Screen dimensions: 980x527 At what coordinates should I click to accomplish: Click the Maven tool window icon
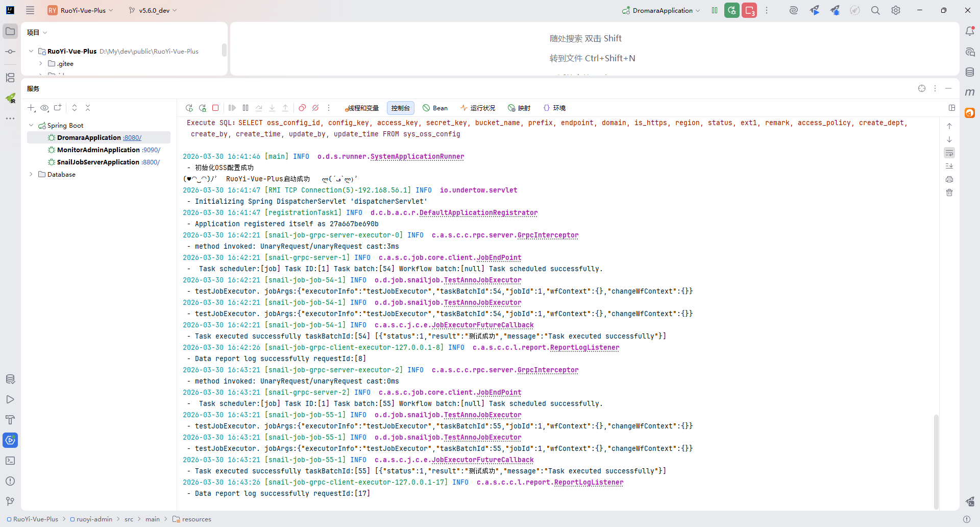970,92
